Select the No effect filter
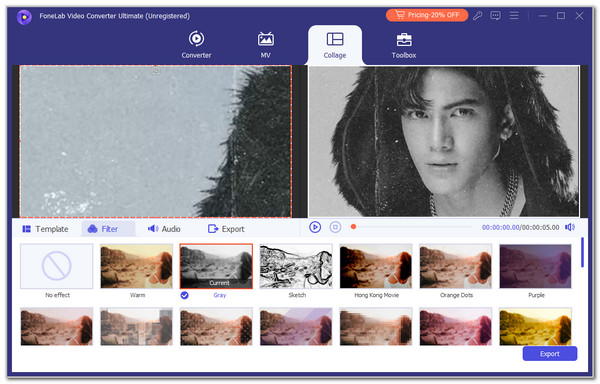600x384 pixels. [57, 266]
